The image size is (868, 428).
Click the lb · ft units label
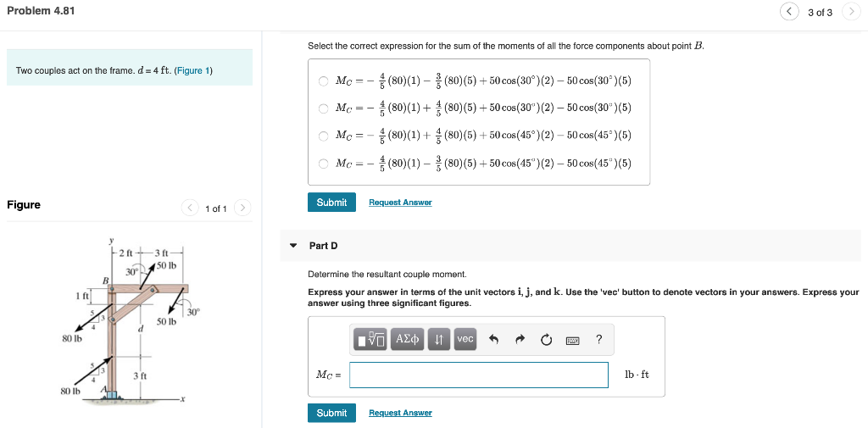pyautogui.click(x=637, y=375)
